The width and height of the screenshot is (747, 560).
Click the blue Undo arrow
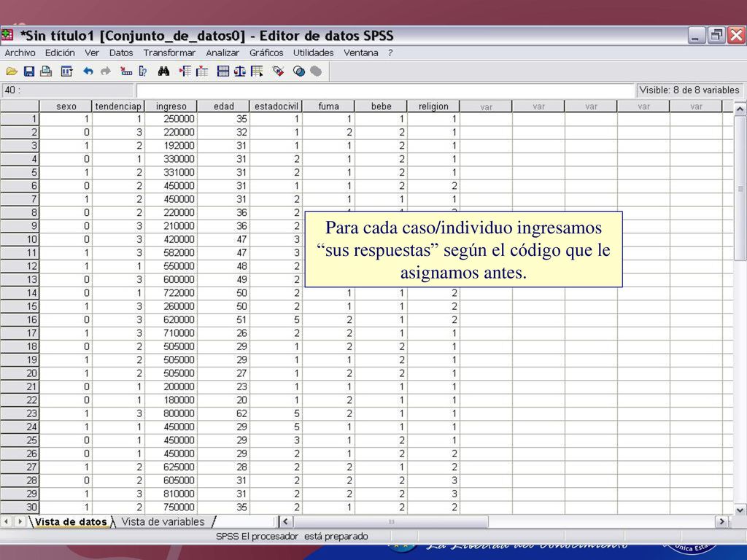[88, 71]
